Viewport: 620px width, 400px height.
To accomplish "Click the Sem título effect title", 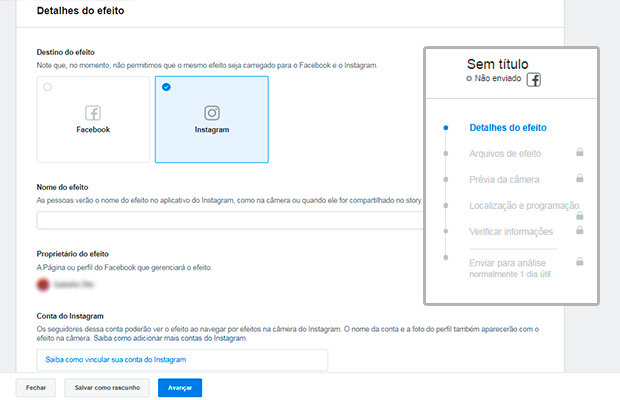I will [497, 64].
